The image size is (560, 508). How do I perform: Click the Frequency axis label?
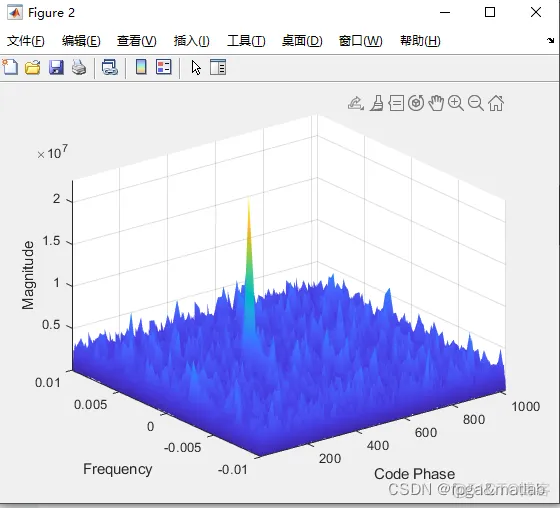[118, 469]
